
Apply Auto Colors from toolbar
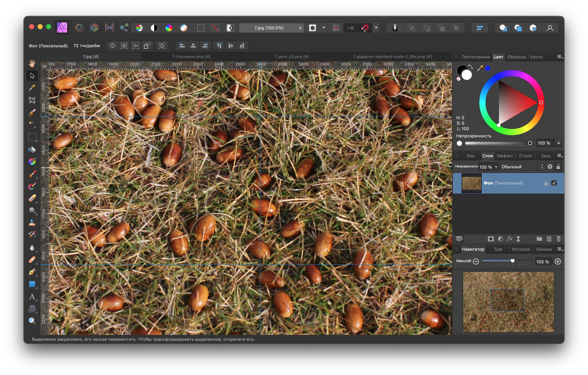[169, 28]
